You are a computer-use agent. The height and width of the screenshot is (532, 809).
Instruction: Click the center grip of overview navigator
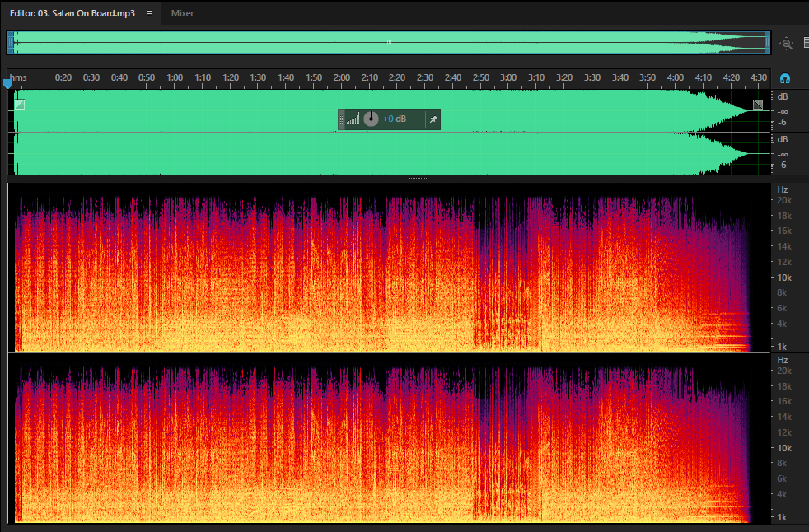pyautogui.click(x=388, y=42)
